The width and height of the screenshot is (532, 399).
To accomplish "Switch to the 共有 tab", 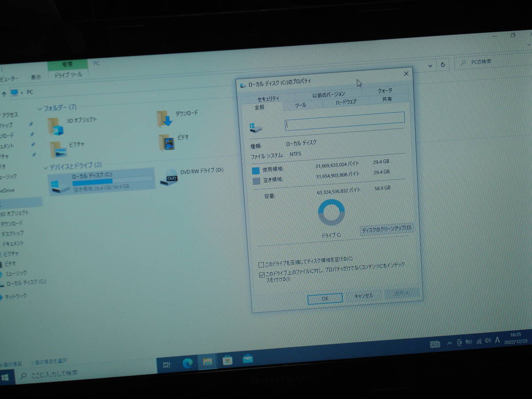I will pyautogui.click(x=387, y=99).
